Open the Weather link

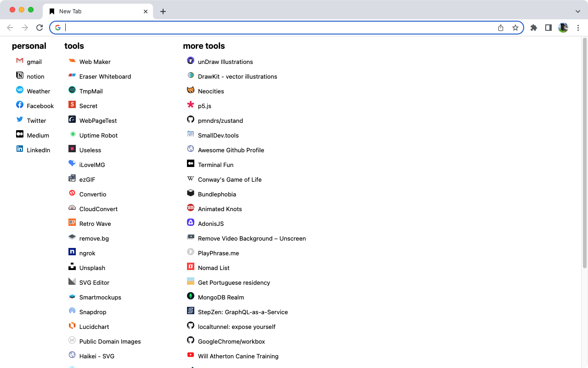[x=39, y=91]
